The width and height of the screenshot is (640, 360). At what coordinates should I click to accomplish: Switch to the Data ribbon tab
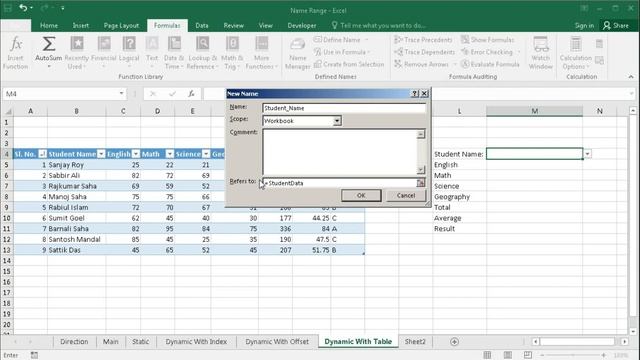tap(202, 25)
